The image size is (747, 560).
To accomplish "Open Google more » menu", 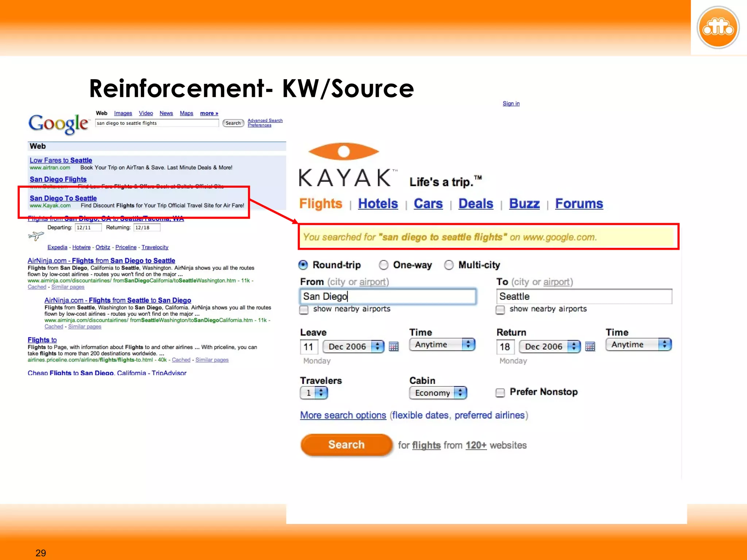I will click(x=209, y=113).
